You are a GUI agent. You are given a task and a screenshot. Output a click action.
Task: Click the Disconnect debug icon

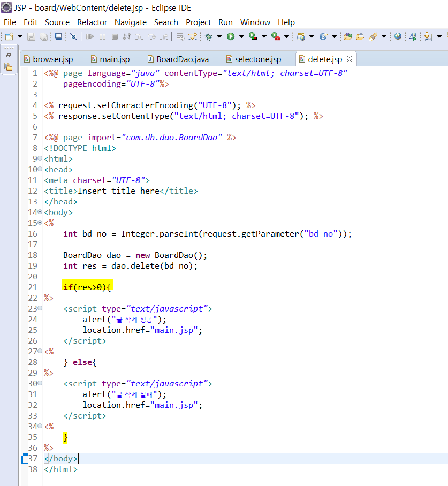126,36
